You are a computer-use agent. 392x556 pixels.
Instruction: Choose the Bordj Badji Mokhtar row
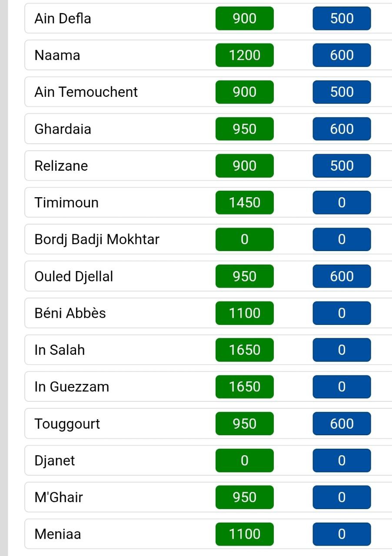click(x=209, y=239)
